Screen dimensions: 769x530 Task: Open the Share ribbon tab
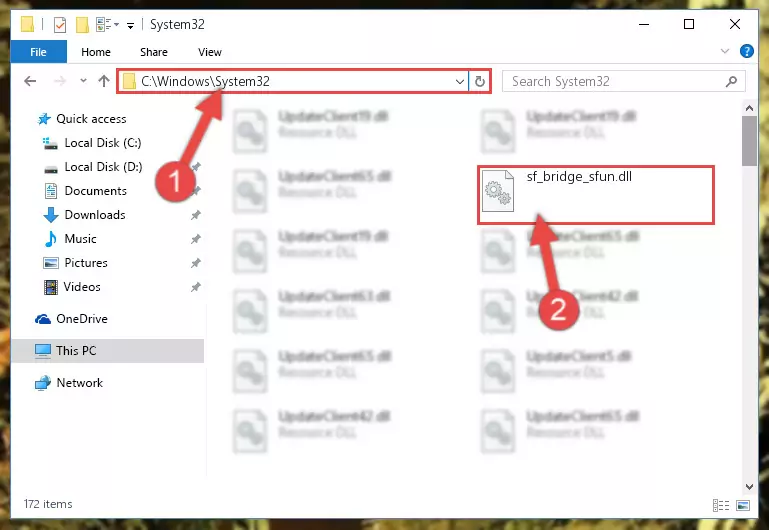pos(154,52)
